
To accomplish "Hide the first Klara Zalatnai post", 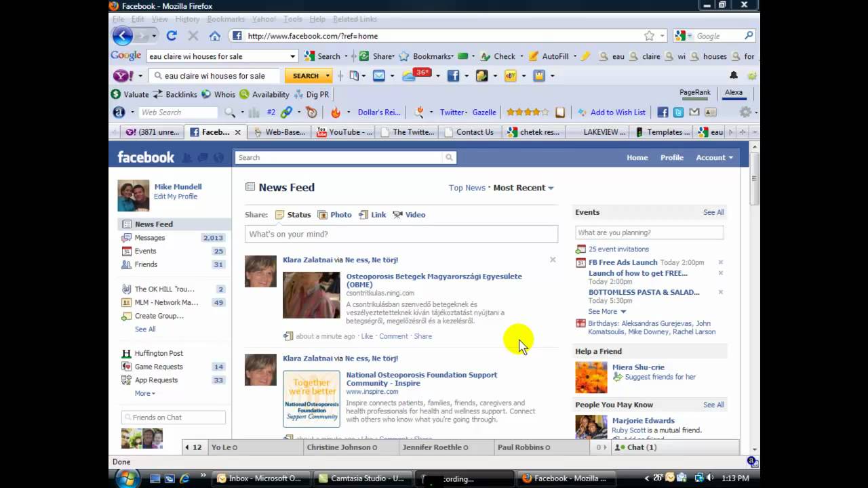I will tap(553, 260).
